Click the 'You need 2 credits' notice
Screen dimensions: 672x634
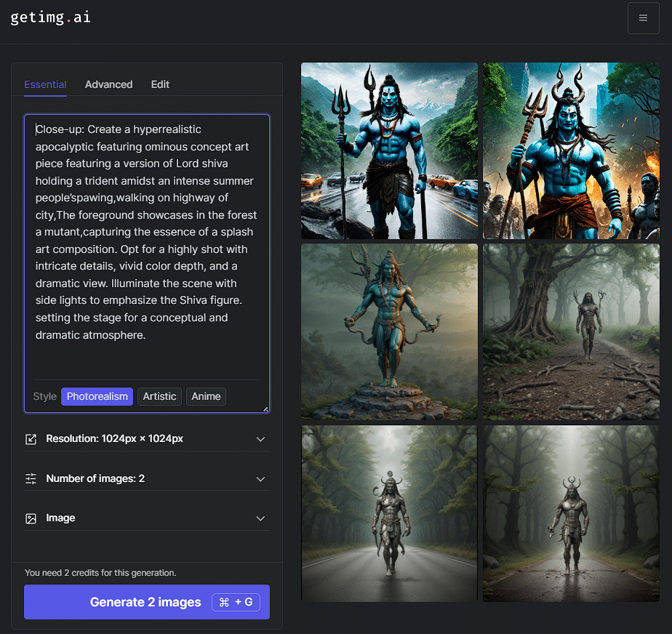click(100, 573)
